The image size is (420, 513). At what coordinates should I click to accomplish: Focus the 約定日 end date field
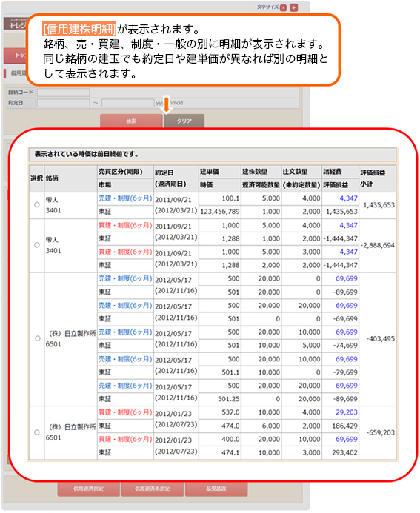tap(128, 103)
